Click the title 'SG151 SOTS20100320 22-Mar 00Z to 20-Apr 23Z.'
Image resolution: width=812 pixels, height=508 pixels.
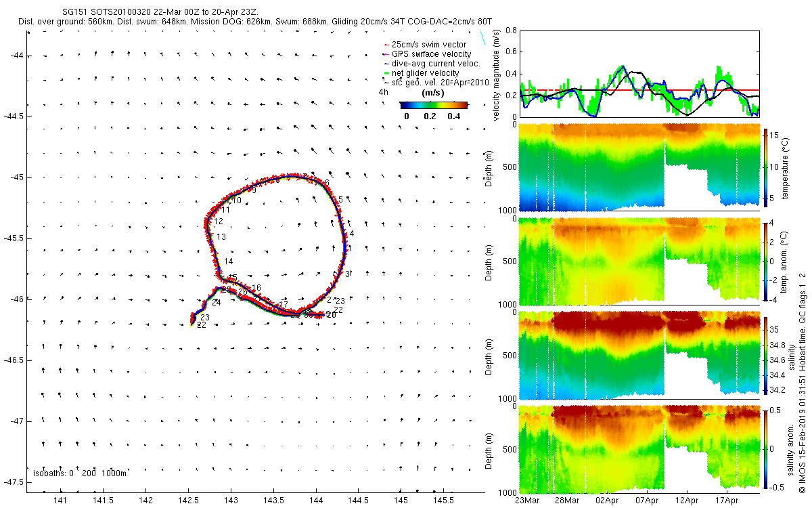click(x=160, y=12)
